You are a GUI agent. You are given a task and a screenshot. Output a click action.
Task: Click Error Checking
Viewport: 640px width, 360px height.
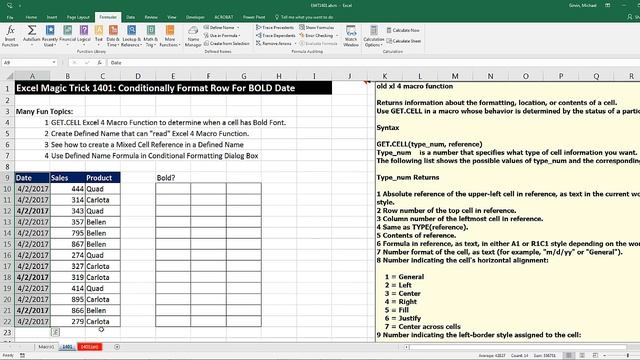[x=316, y=36]
